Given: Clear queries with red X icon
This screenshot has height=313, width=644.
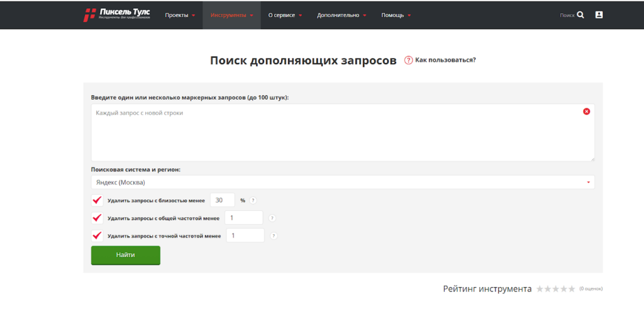Looking at the screenshot, I should click(587, 111).
